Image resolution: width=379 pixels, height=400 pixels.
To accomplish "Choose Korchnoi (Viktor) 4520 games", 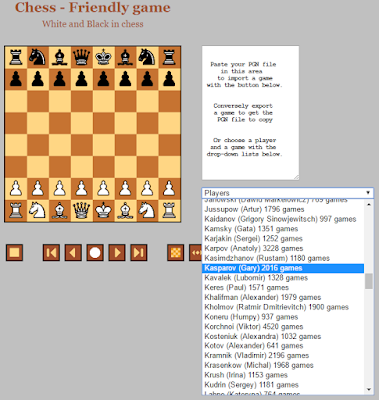I will click(x=283, y=326).
